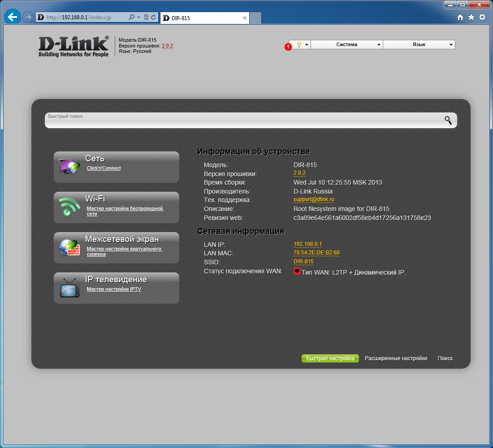Toggle the compatibility view icon in address bar
The height and width of the screenshot is (448, 493).
tap(146, 17)
